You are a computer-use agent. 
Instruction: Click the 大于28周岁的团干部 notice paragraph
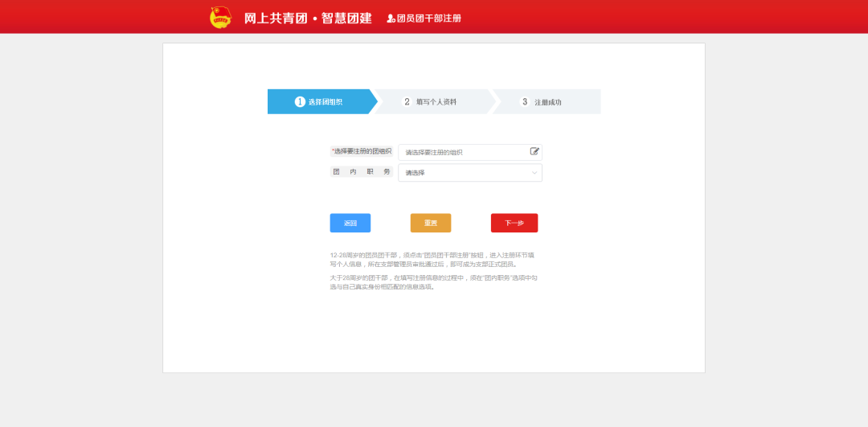(433, 282)
